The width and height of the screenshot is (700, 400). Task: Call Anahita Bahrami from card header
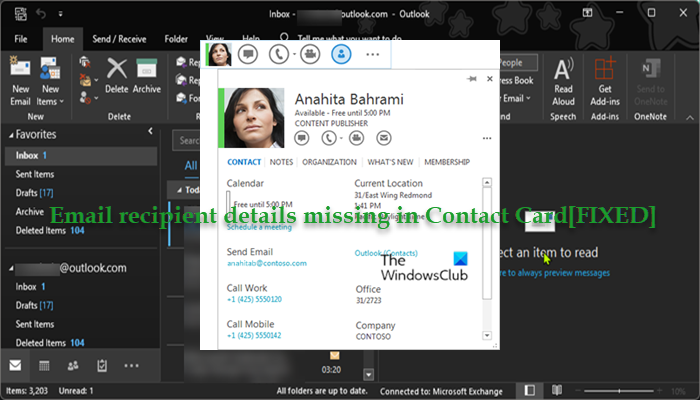click(x=329, y=138)
